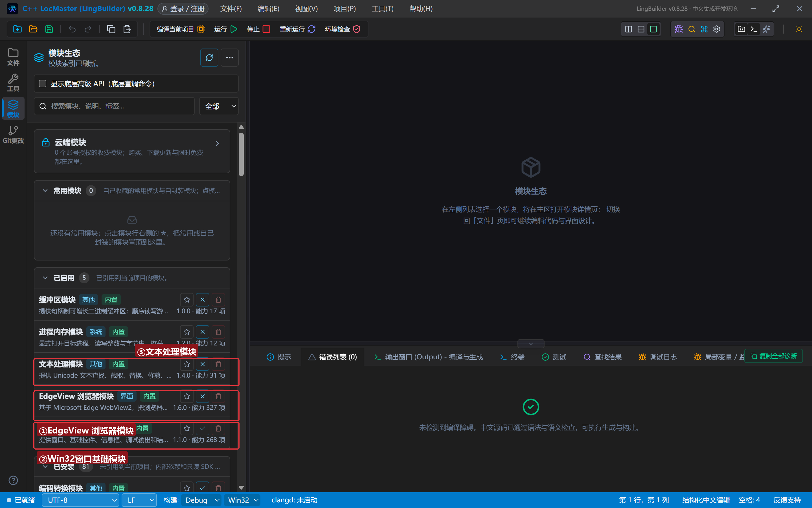
Task: Enable 显示底层高级 API checkbox
Action: 43,83
